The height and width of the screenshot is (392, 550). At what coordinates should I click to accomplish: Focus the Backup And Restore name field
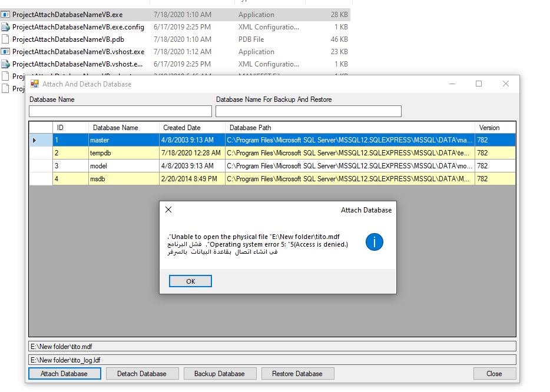308,111
